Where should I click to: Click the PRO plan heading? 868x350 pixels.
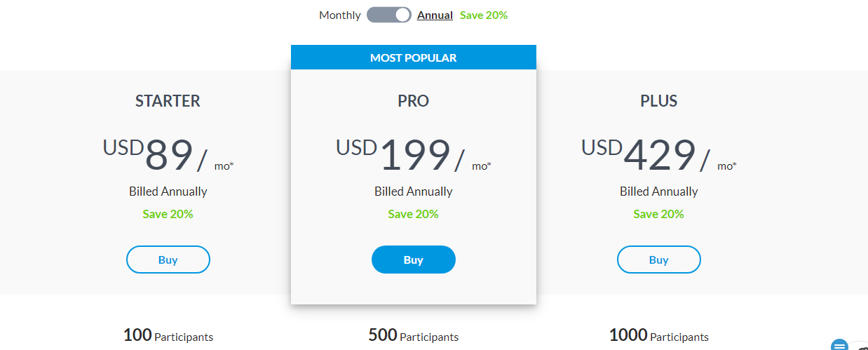(414, 101)
